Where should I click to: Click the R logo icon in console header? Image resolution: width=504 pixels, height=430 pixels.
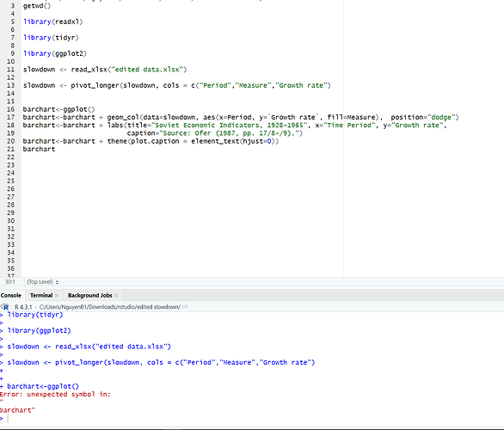pyautogui.click(x=5, y=307)
